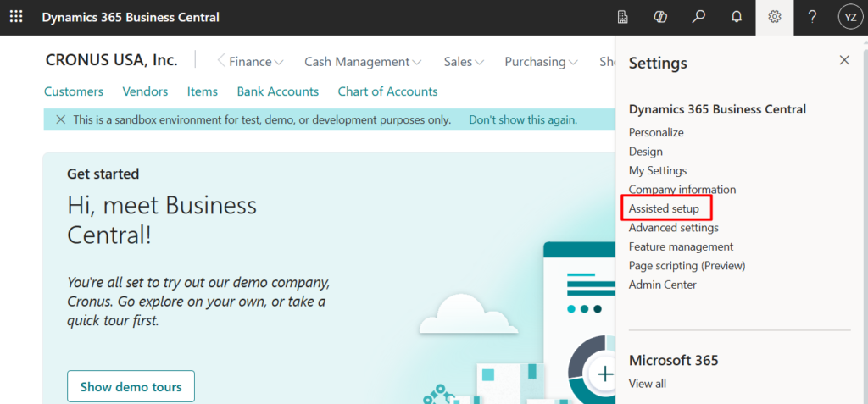The image size is (868, 404).
Task: Click the settings gear icon
Action: 774,17
